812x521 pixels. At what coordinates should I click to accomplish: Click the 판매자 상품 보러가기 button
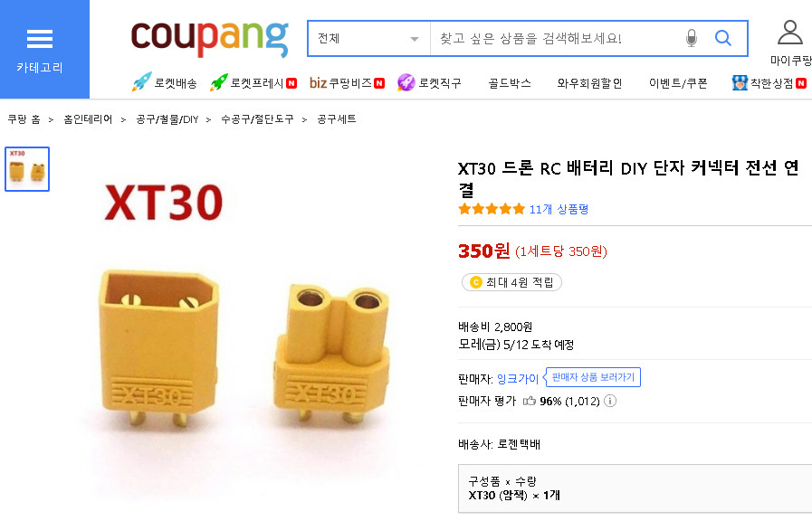click(592, 377)
